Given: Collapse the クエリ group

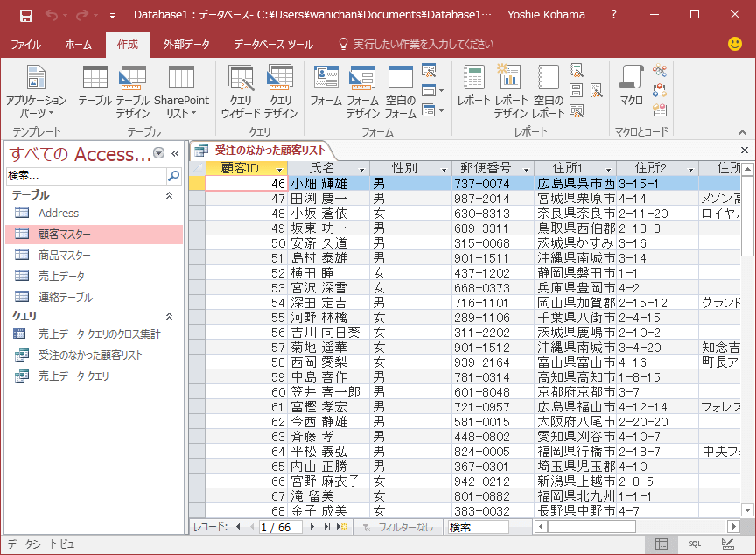Looking at the screenshot, I should click(169, 316).
